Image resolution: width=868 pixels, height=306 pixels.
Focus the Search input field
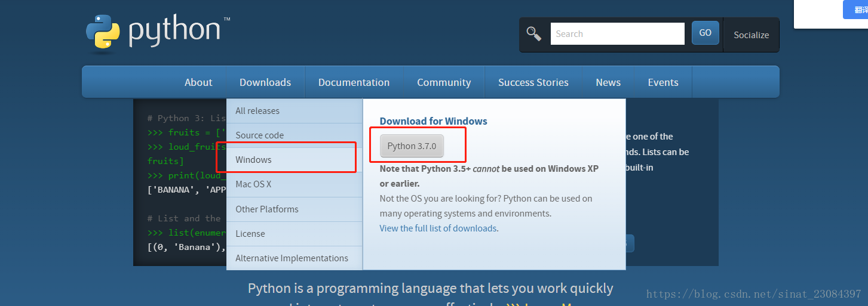click(x=617, y=34)
